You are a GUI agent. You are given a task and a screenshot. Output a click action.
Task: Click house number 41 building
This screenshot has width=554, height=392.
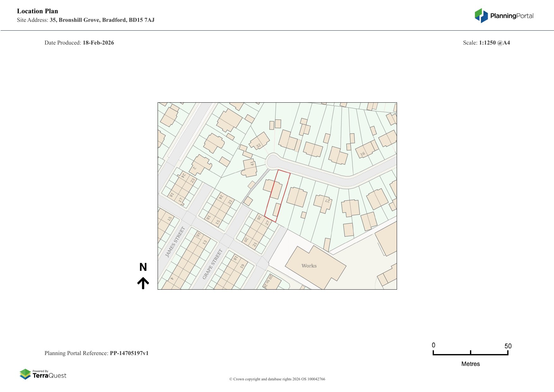(x=250, y=167)
